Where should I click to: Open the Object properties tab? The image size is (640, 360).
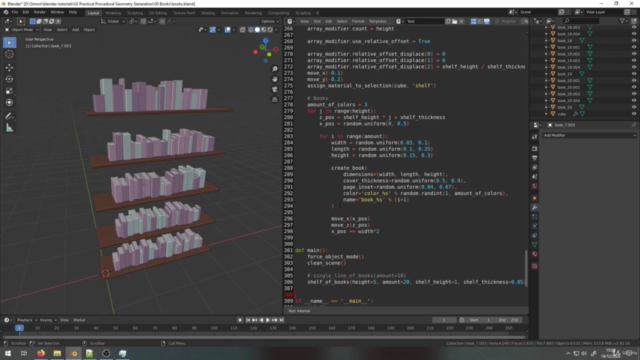click(535, 198)
